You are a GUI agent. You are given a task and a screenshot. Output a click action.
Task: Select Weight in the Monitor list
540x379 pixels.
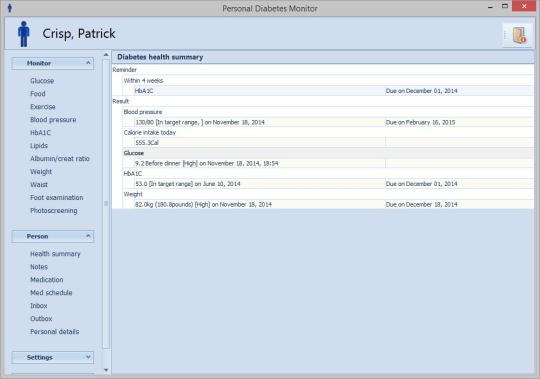41,172
